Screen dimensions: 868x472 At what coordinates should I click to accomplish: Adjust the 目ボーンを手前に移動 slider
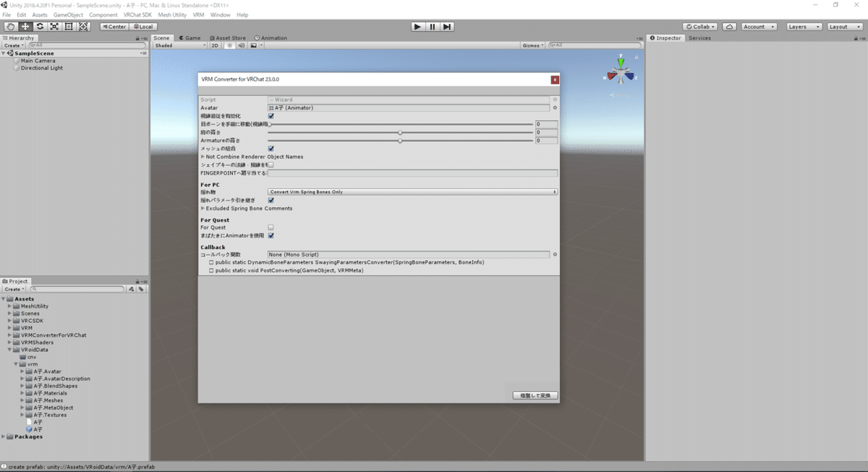coord(401,124)
